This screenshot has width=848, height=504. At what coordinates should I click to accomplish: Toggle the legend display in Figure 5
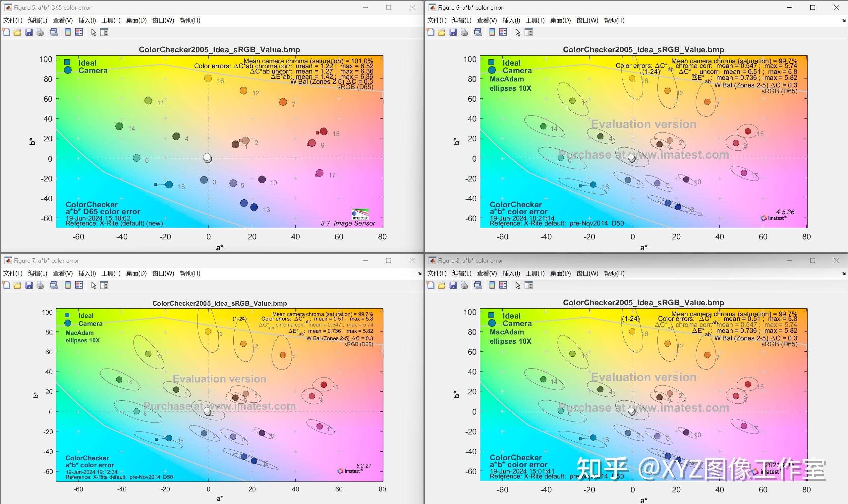point(79,32)
